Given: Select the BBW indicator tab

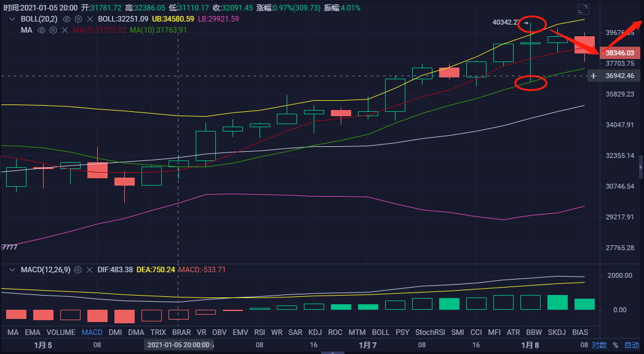Looking at the screenshot, I should [x=534, y=332].
